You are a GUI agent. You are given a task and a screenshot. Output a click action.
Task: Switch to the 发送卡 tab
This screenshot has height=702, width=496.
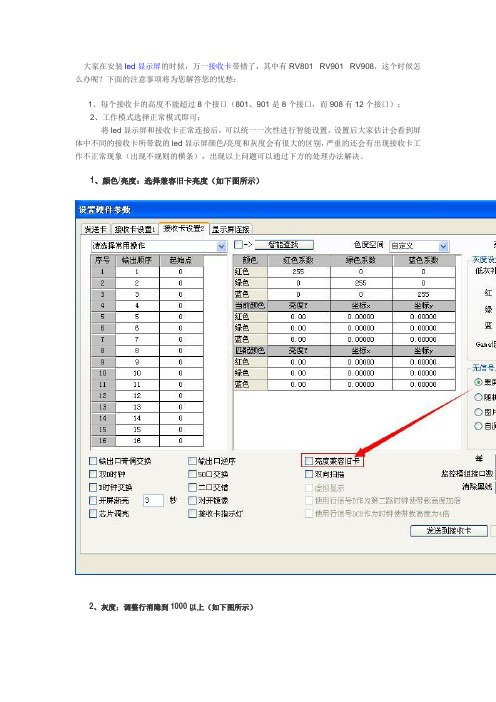[95, 229]
